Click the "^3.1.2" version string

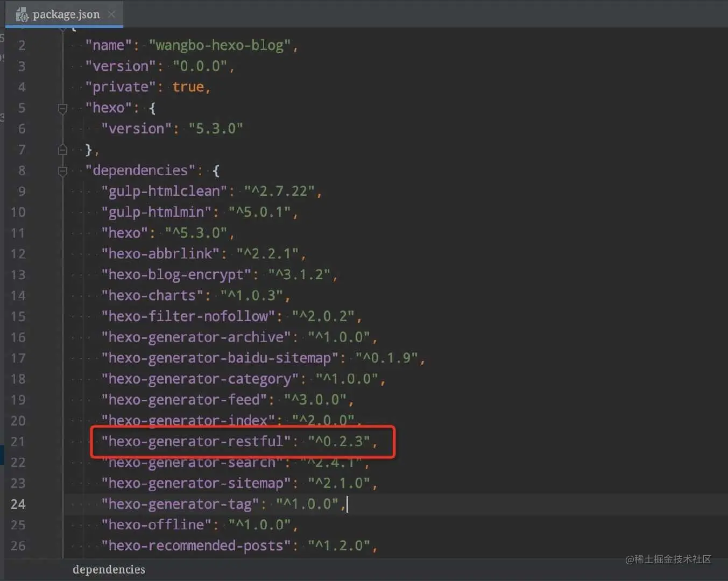pos(299,274)
